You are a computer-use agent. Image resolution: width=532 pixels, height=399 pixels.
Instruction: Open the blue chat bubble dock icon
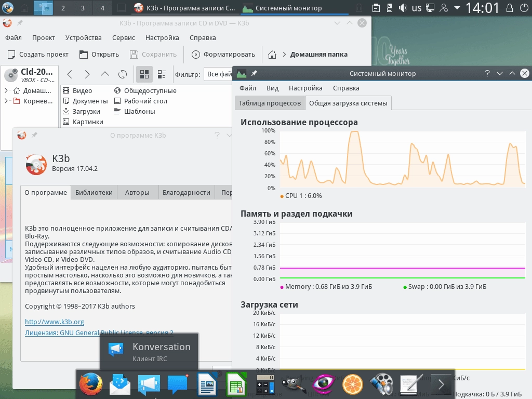coord(178,384)
